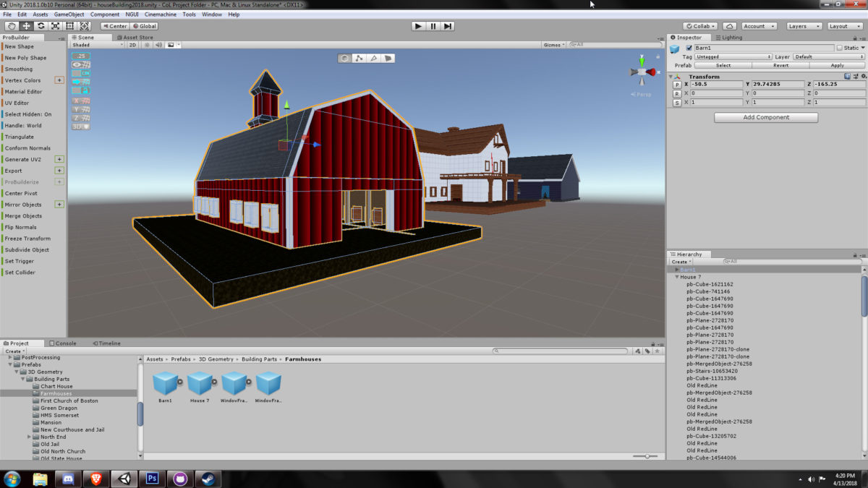The height and width of the screenshot is (488, 868).
Task: Open the GameObject menu
Action: point(69,14)
